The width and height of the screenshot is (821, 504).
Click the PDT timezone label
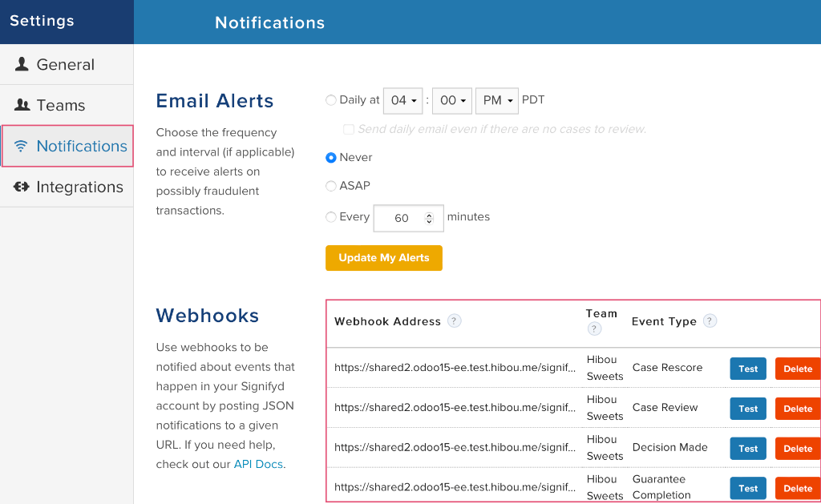533,100
